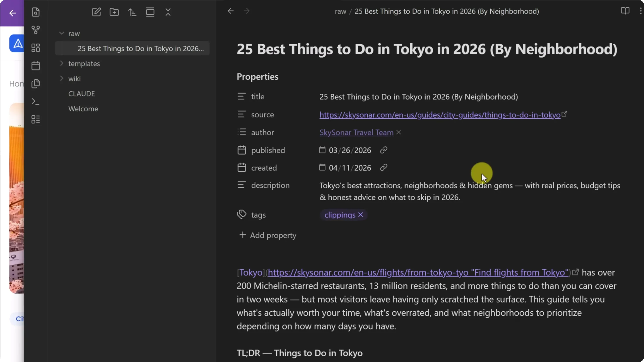Open SkySonar Travel Team author link
644x362 pixels.
pyautogui.click(x=356, y=132)
